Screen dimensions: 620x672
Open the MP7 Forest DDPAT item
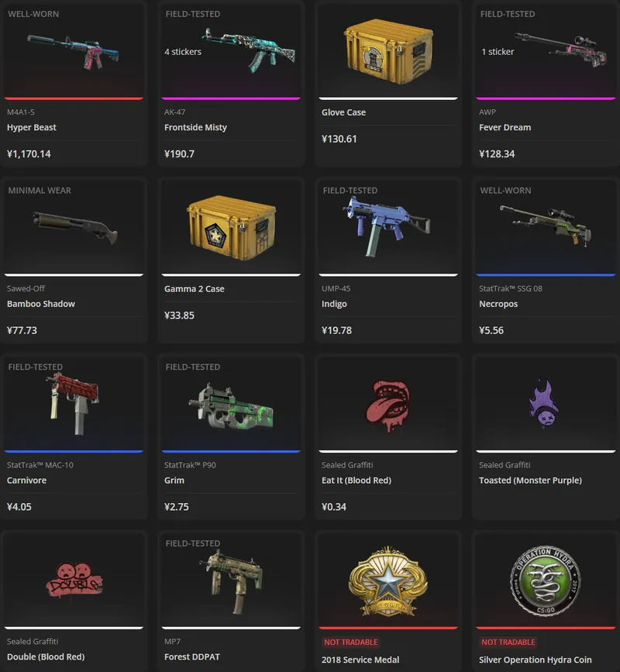[232, 581]
